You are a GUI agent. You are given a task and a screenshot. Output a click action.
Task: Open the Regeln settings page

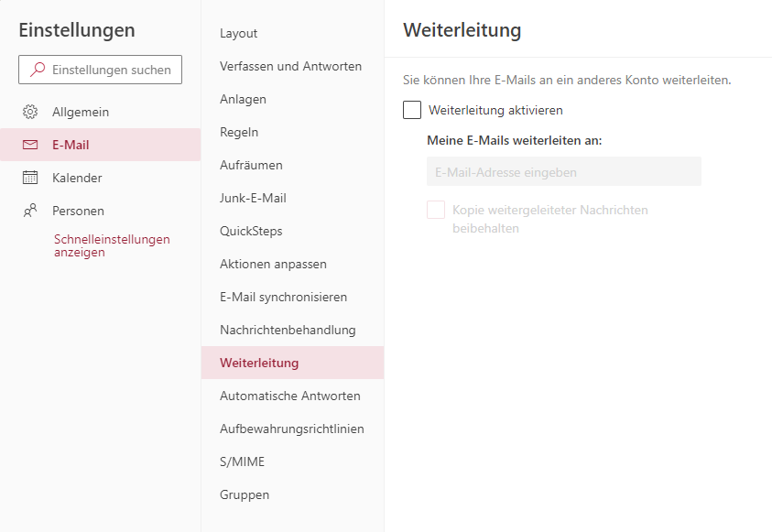click(239, 132)
